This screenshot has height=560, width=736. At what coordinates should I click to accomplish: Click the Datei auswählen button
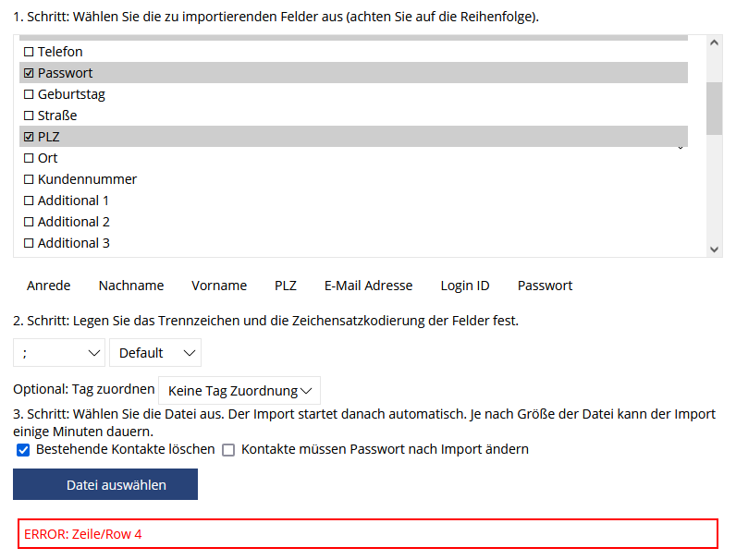(105, 484)
